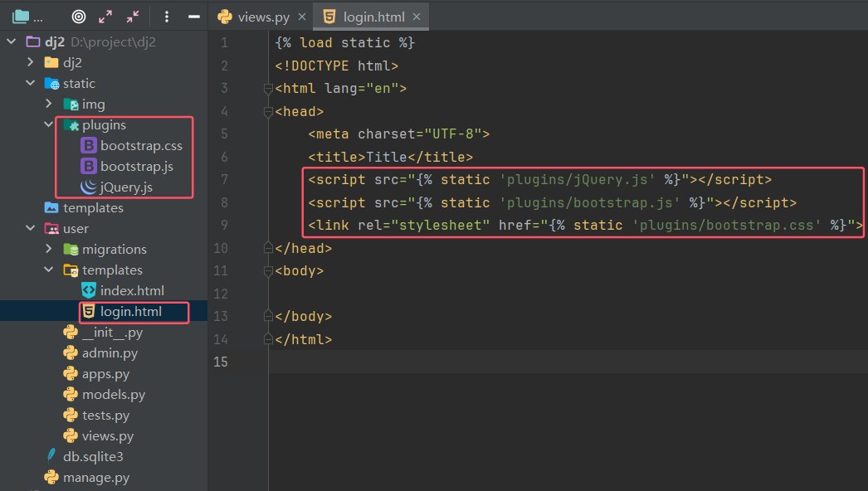Select the bootstrap.css file icon
This screenshot has width=868, height=491.
[x=89, y=146]
